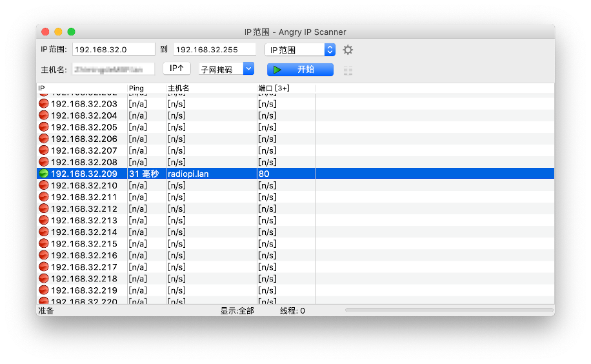This screenshot has height=364, width=591.
Task: Select port value 80 in the highlighted row
Action: coord(264,174)
